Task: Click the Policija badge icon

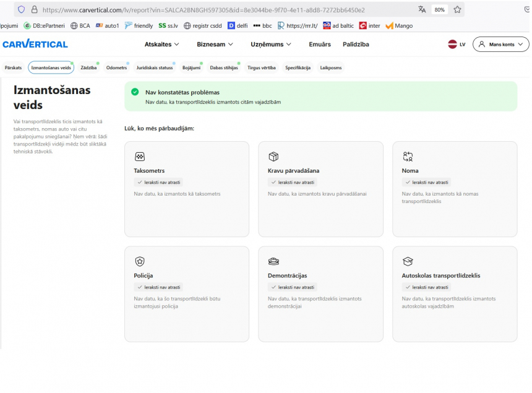Action: click(x=140, y=261)
